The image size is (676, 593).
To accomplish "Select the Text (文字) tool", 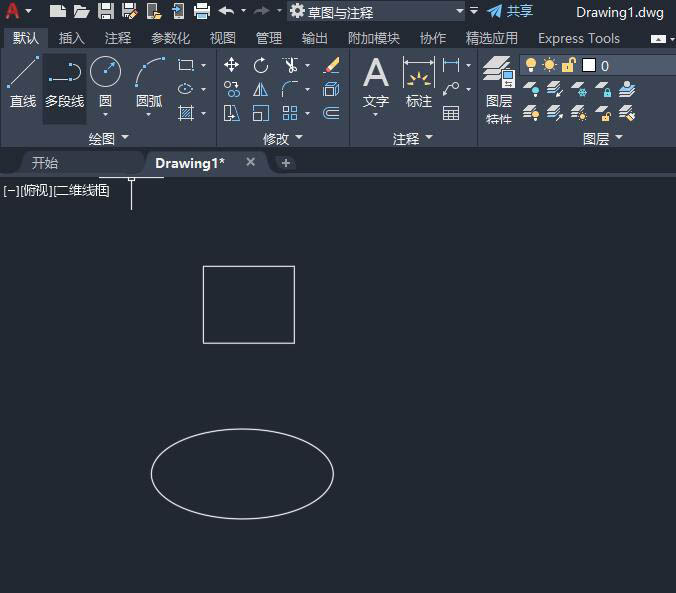I will click(x=376, y=82).
